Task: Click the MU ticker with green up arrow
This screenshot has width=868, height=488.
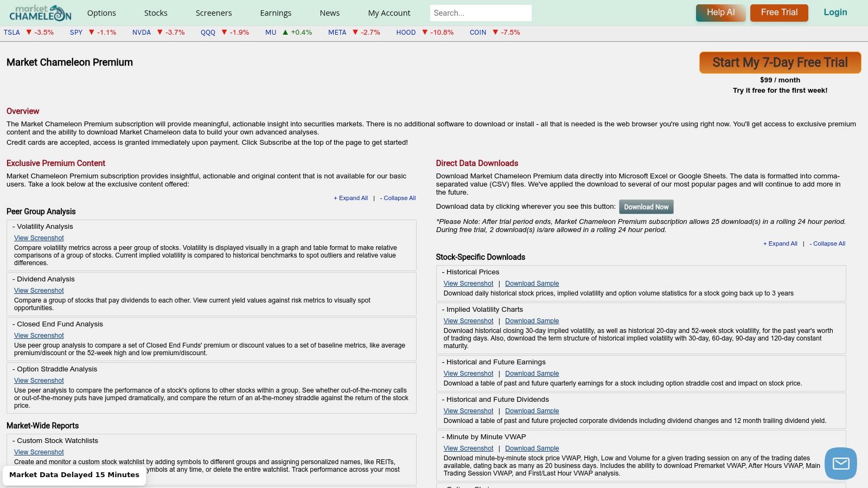Action: click(271, 33)
